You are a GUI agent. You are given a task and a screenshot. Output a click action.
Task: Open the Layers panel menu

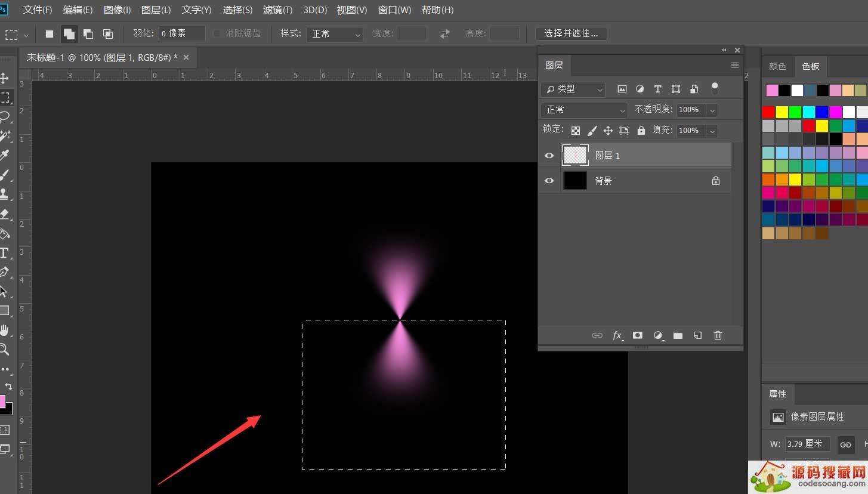coord(735,65)
